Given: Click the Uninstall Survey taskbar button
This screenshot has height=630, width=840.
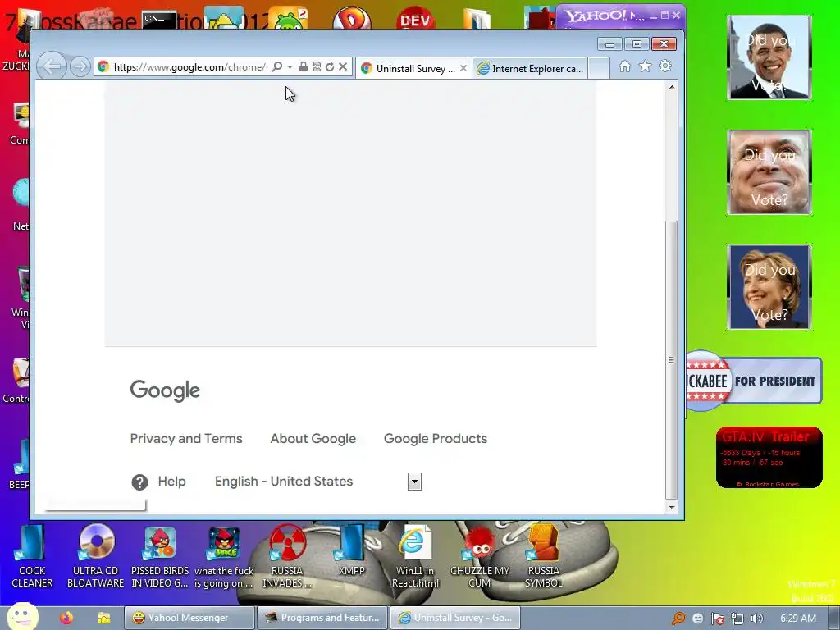Looking at the screenshot, I should tap(454, 618).
